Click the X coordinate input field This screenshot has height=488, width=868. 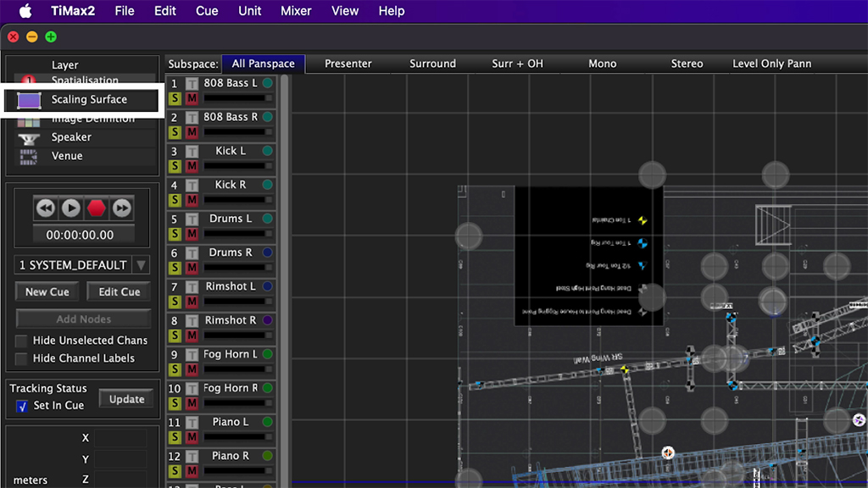pos(120,438)
